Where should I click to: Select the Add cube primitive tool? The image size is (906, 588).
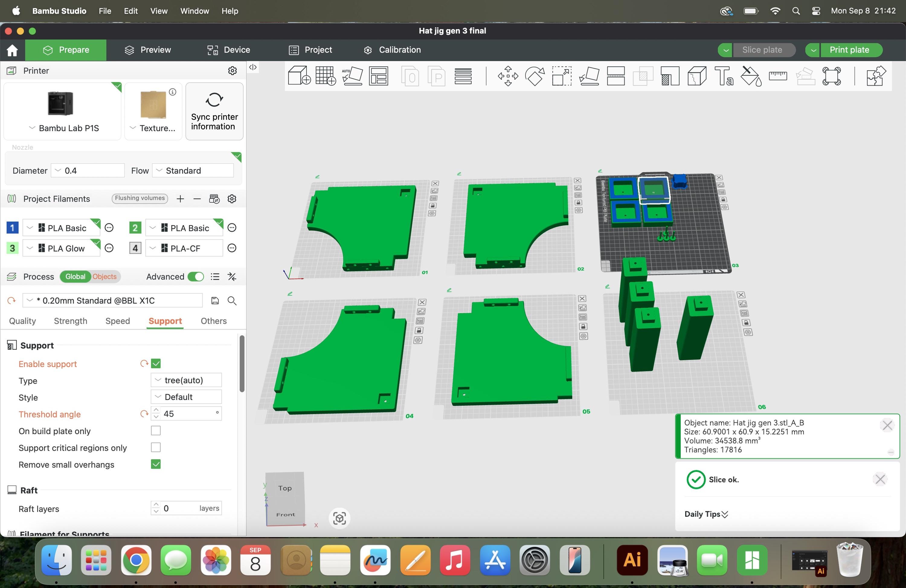(299, 75)
